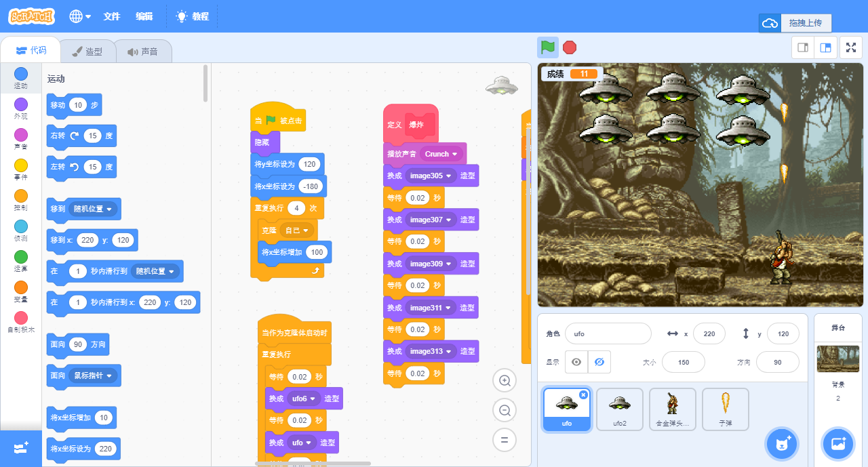The image size is (868, 467).
Task: Select the 合金弹头 soldier sprite thumbnail
Action: click(673, 409)
